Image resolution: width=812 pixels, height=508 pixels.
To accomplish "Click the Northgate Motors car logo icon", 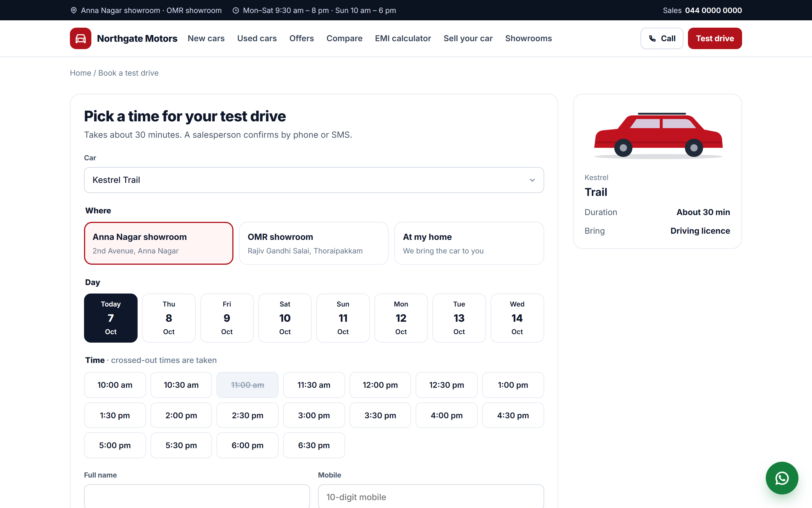I will [81, 38].
